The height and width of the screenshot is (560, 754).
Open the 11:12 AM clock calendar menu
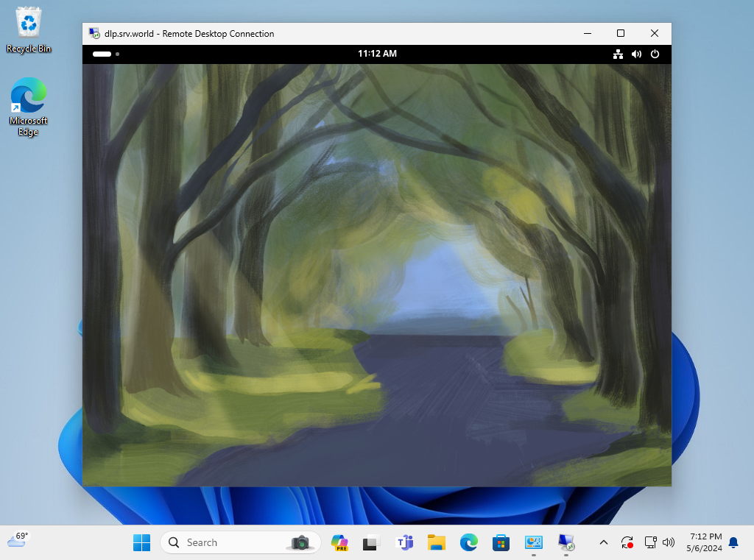377,54
